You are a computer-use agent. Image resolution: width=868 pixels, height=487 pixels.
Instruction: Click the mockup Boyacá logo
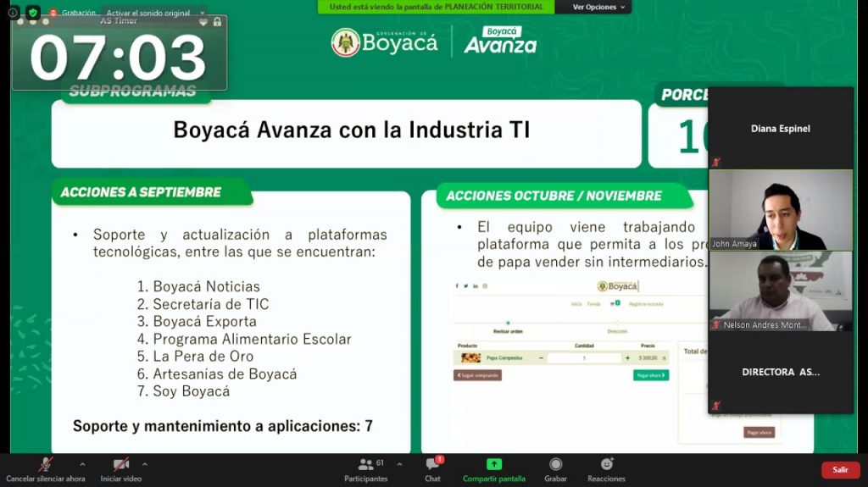(x=618, y=286)
